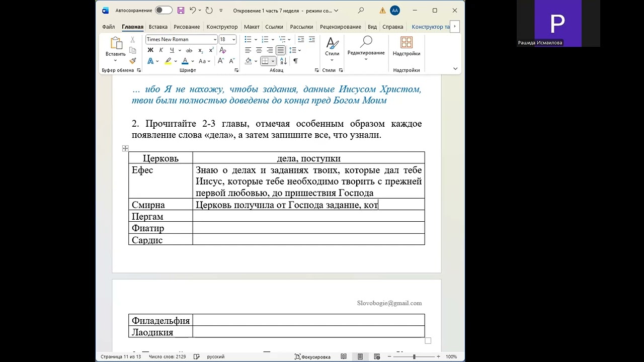Open the Надстройки add-ins button

407,47
